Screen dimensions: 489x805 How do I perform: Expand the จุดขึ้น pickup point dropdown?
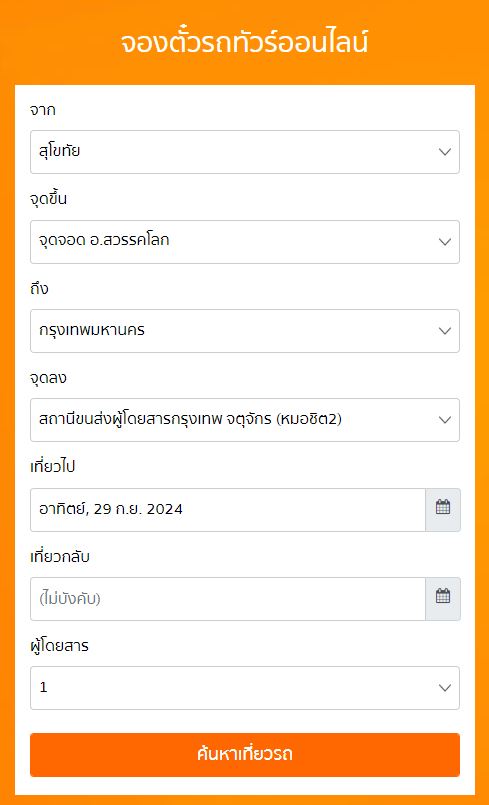245,242
